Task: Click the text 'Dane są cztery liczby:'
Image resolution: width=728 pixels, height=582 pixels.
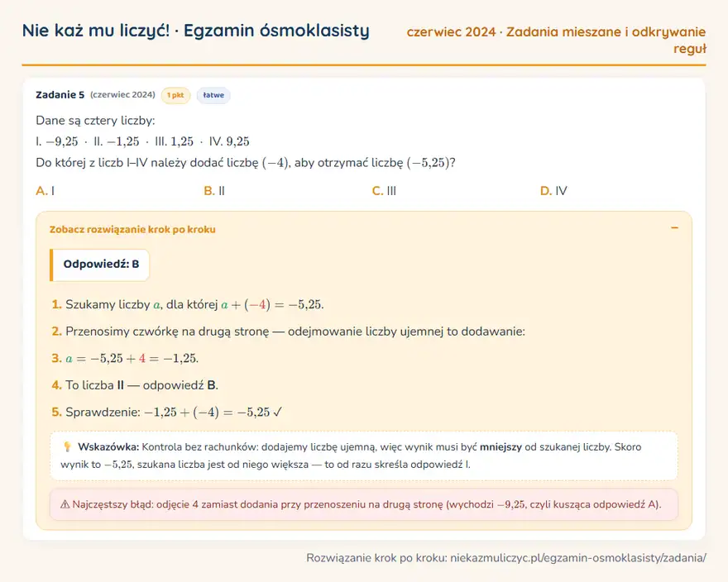Action: click(95, 121)
